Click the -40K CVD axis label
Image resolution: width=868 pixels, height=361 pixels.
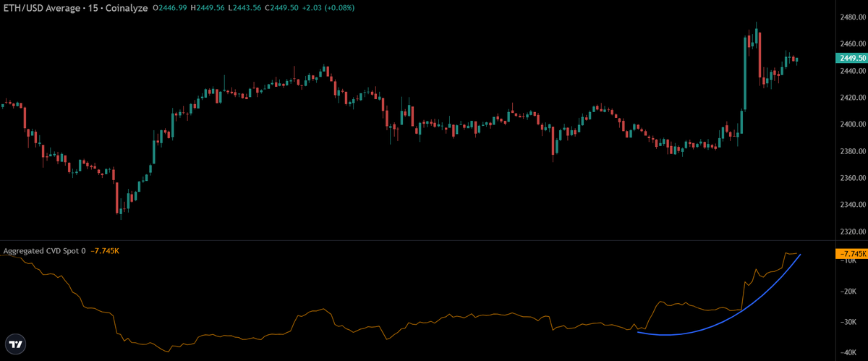(x=847, y=352)
